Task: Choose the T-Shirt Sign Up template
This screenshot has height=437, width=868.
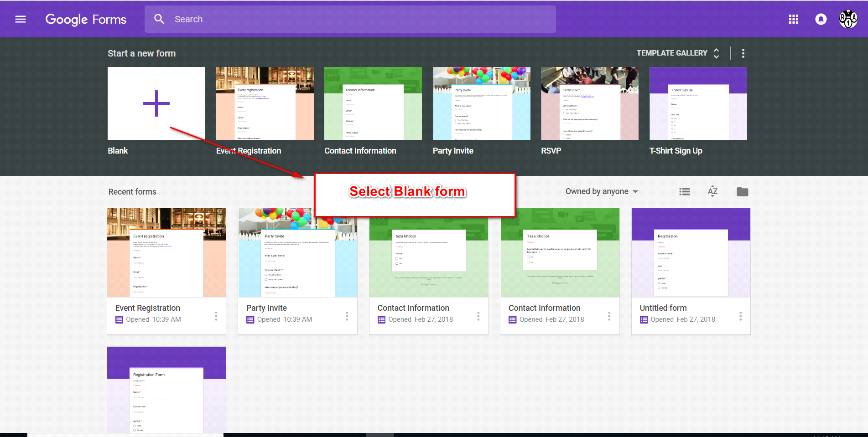Action: (x=698, y=103)
